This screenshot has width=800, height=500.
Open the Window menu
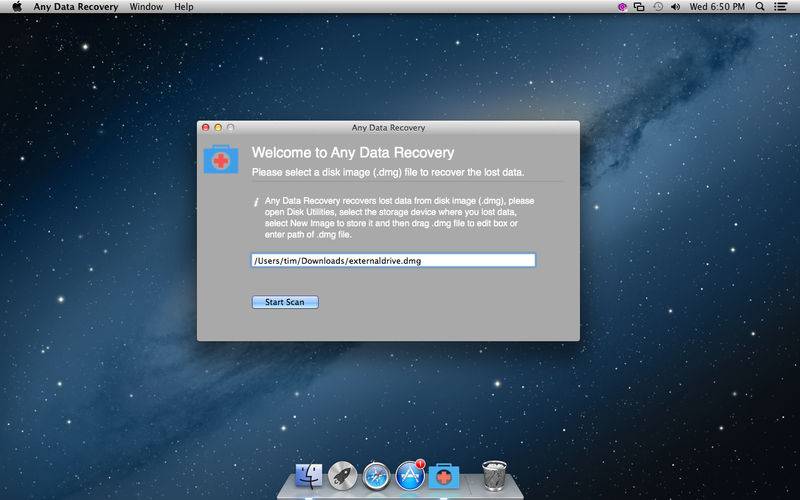pos(146,7)
